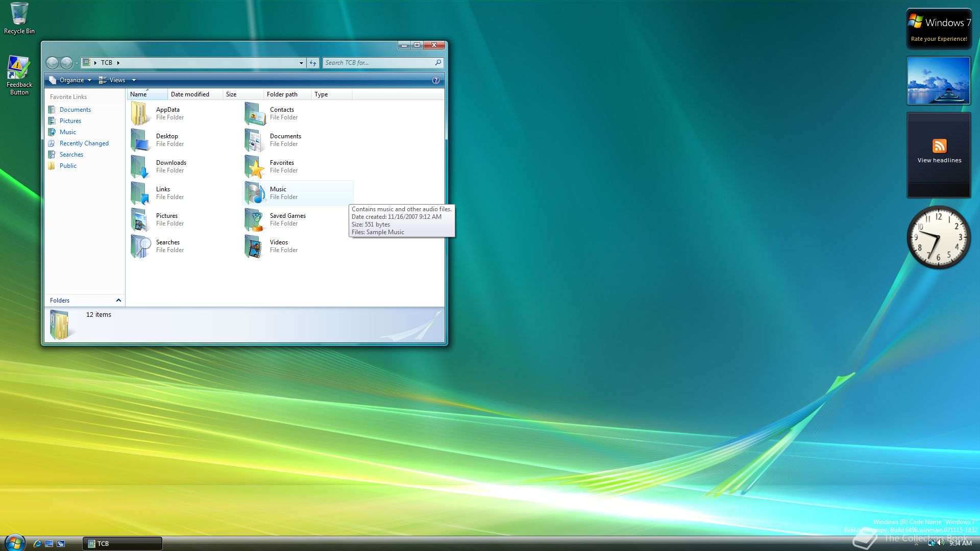Click the Explorer back arrow button
The image size is (980, 551).
pyautogui.click(x=52, y=63)
